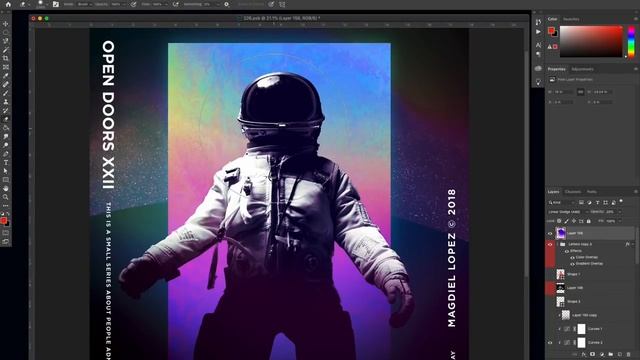Add a layer mask using Layers bottom icon
The width and height of the screenshot is (640, 360).
[x=592, y=354]
